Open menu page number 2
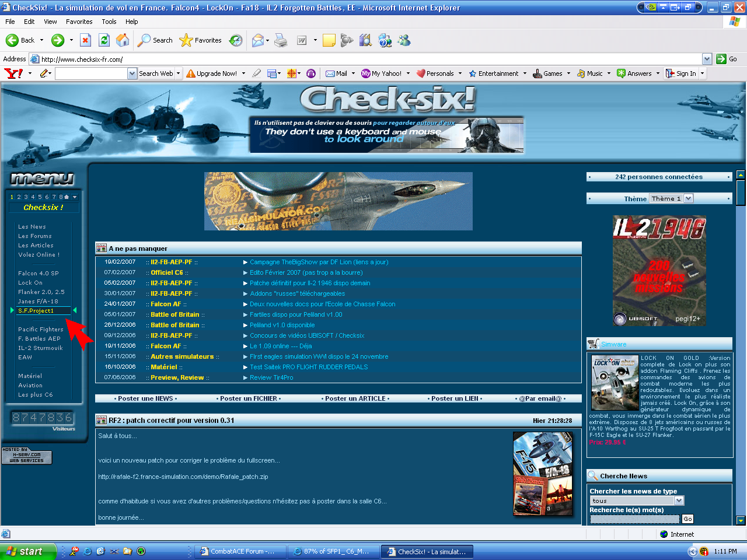This screenshot has height=560, width=747. pos(19,197)
